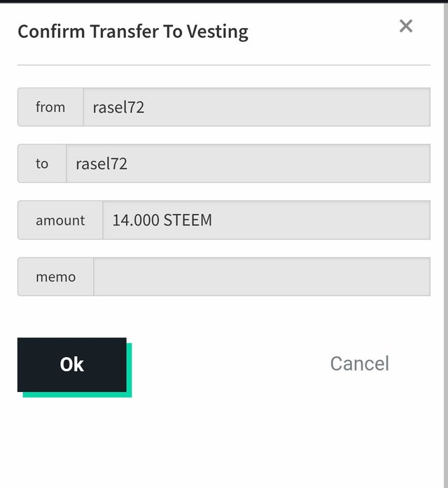This screenshot has width=448, height=488.
Task: Select the amount field showing 14.000 STEEM
Action: point(267,220)
